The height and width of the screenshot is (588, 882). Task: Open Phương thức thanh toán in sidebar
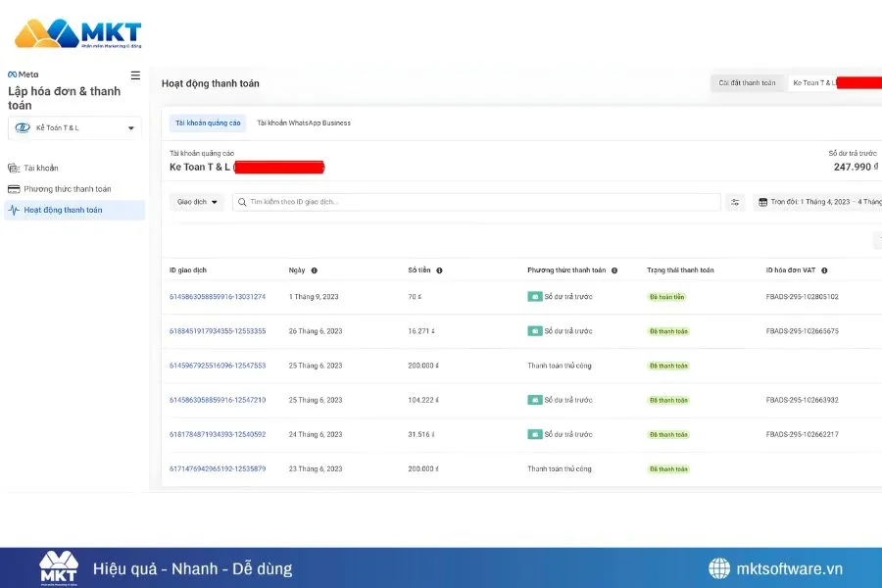point(67,189)
